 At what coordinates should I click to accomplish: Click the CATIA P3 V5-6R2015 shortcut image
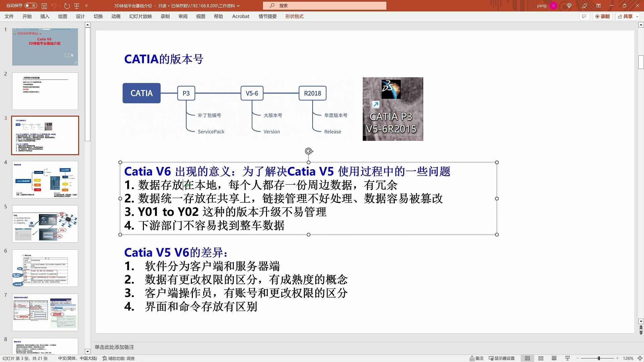point(393,109)
